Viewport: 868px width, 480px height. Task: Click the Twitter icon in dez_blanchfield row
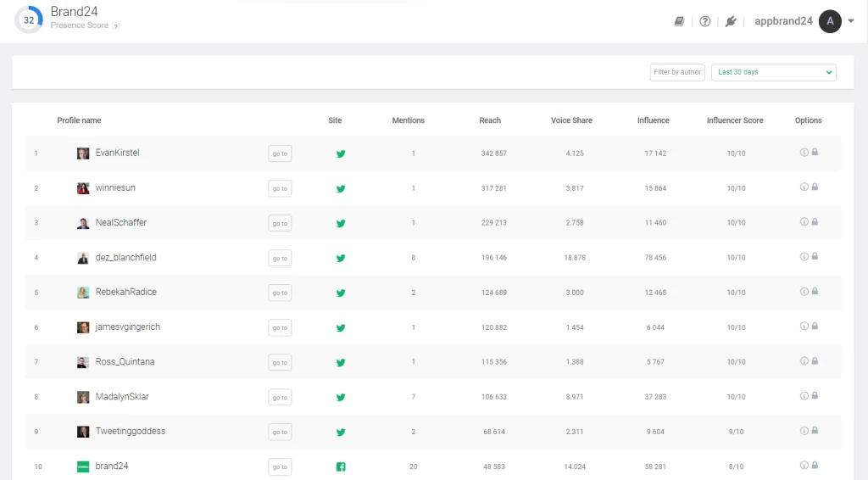tap(341, 258)
